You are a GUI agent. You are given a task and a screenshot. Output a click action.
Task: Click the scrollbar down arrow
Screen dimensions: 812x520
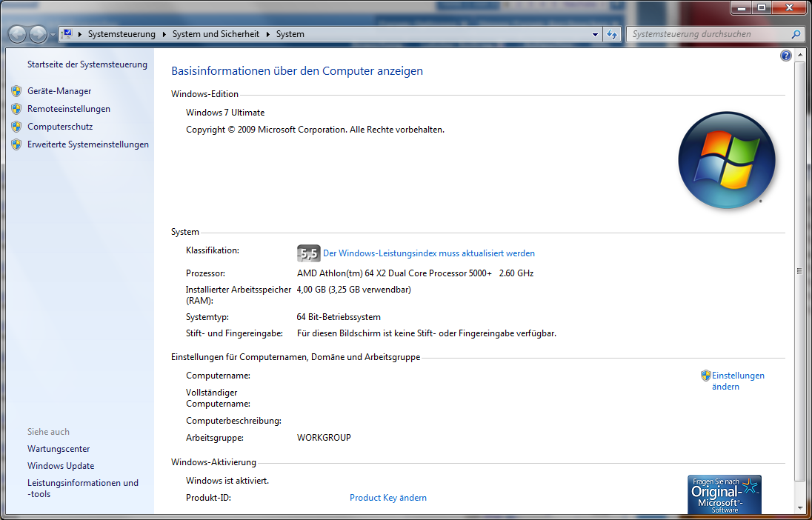pyautogui.click(x=800, y=510)
